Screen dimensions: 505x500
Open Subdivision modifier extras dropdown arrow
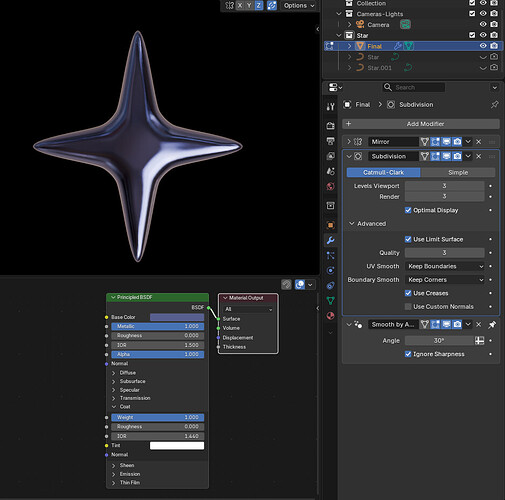468,156
